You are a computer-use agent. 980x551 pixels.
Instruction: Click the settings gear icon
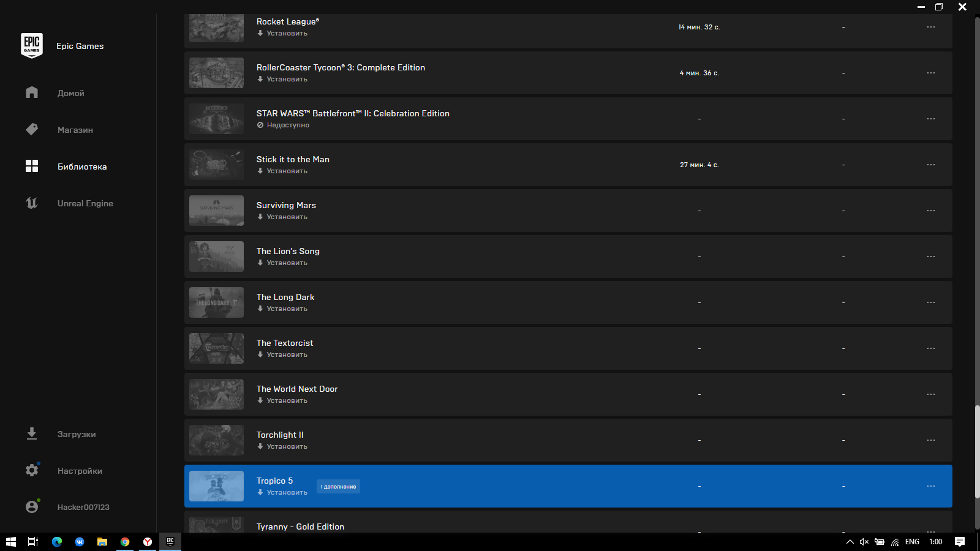(32, 470)
